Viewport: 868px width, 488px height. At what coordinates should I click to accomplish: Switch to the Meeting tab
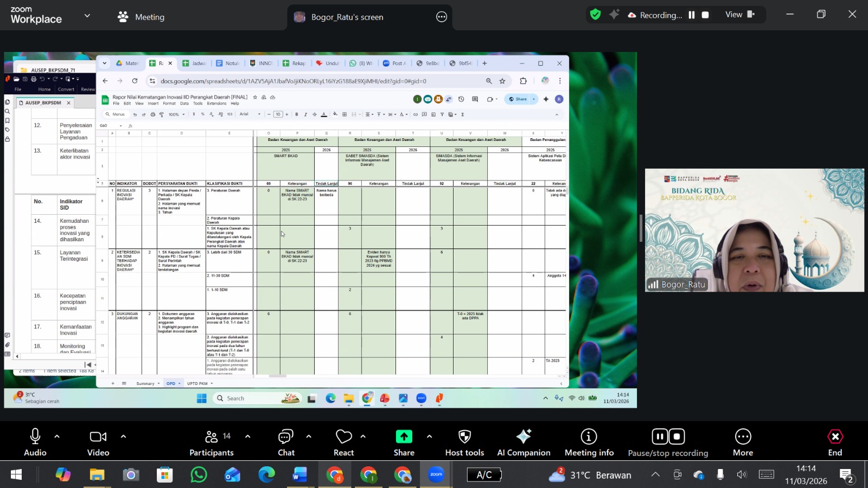point(141,17)
